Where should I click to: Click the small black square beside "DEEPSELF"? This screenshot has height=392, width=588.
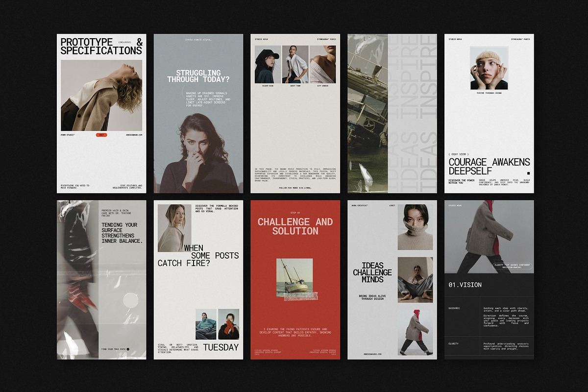pos(529,173)
